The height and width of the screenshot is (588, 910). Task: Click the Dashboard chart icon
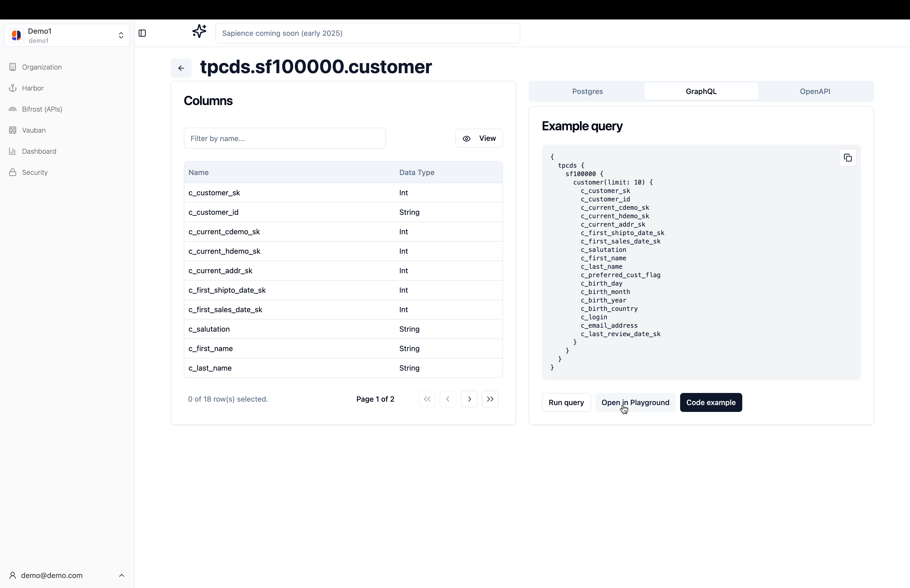(x=13, y=151)
